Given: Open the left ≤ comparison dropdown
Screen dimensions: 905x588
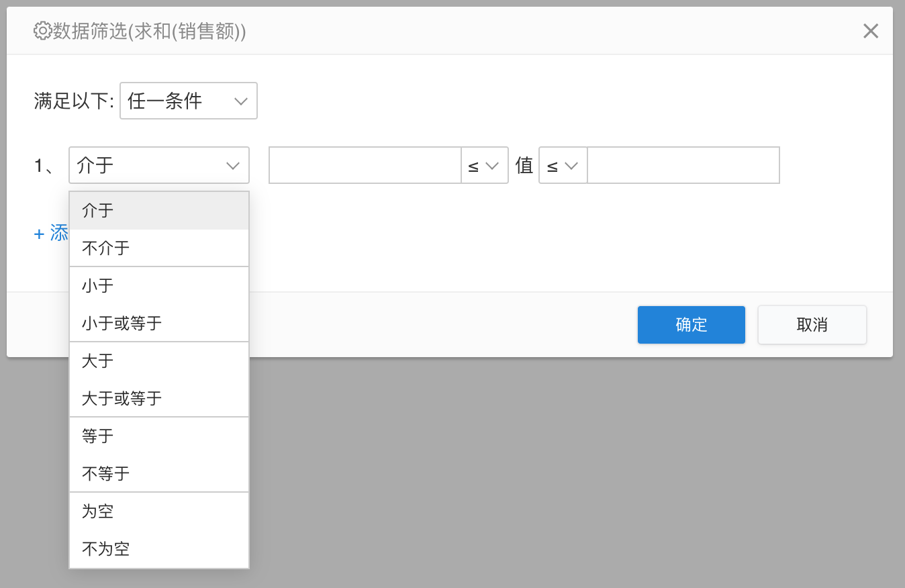Looking at the screenshot, I should (x=484, y=166).
